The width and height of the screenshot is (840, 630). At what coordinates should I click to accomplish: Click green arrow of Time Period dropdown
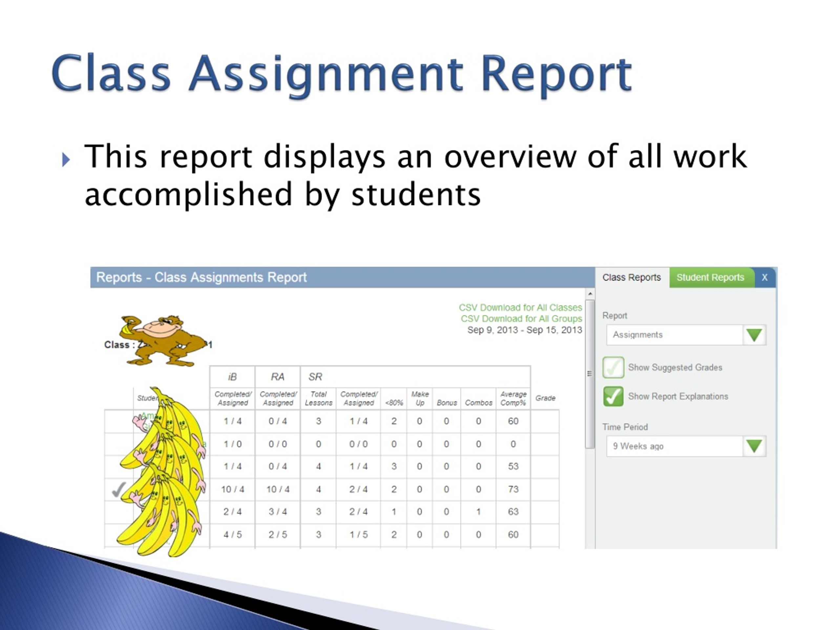click(x=754, y=446)
